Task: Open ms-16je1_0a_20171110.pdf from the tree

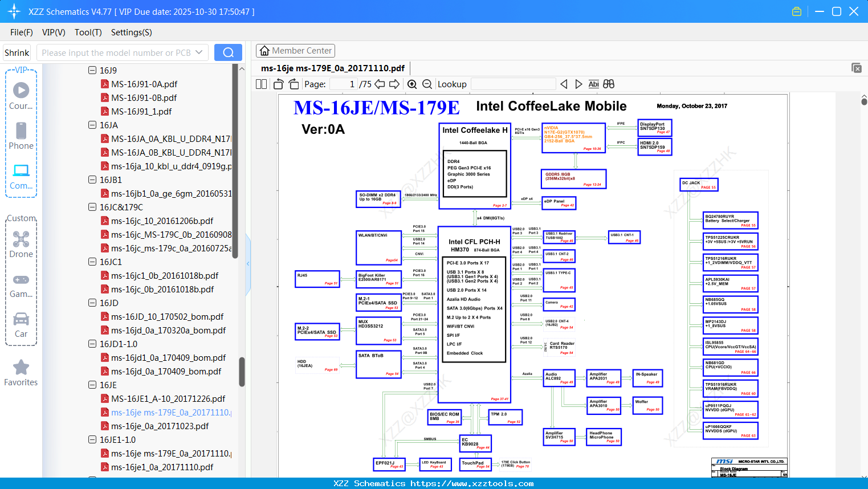Action: pyautogui.click(x=162, y=467)
